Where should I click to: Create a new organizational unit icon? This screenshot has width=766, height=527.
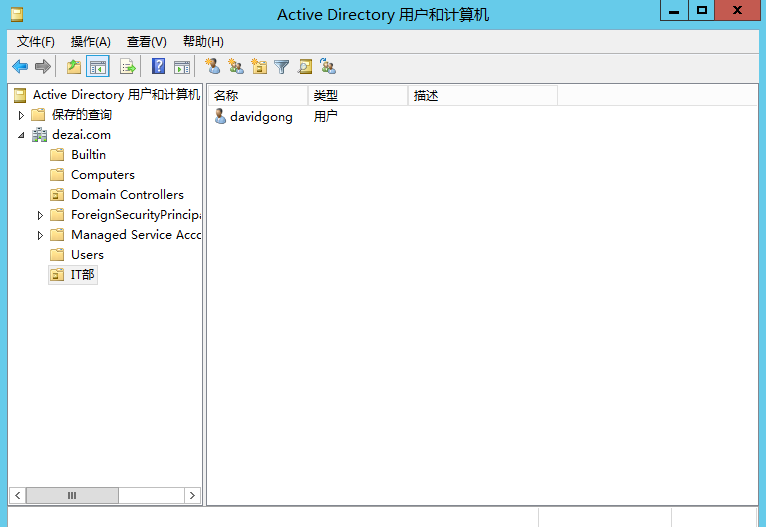[x=259, y=66]
